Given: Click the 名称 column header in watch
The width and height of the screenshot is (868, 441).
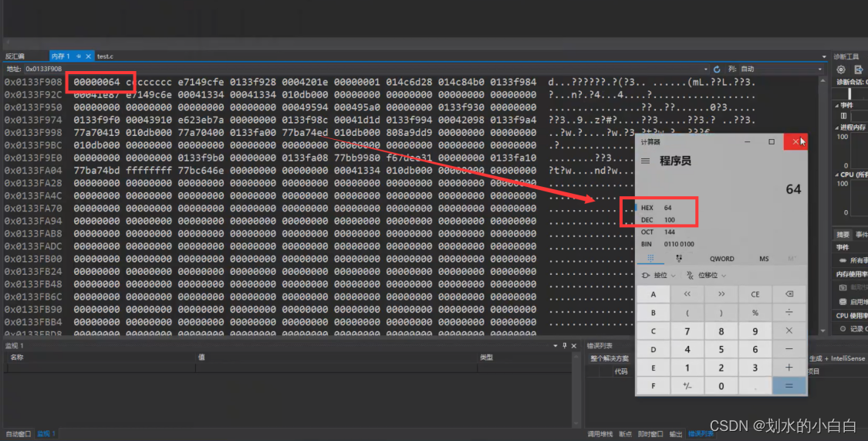Looking at the screenshot, I should [x=100, y=358].
